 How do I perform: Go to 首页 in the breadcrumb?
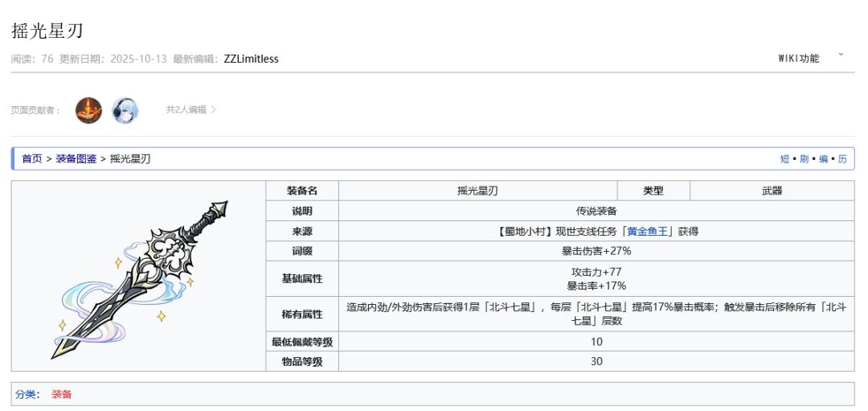coord(32,159)
